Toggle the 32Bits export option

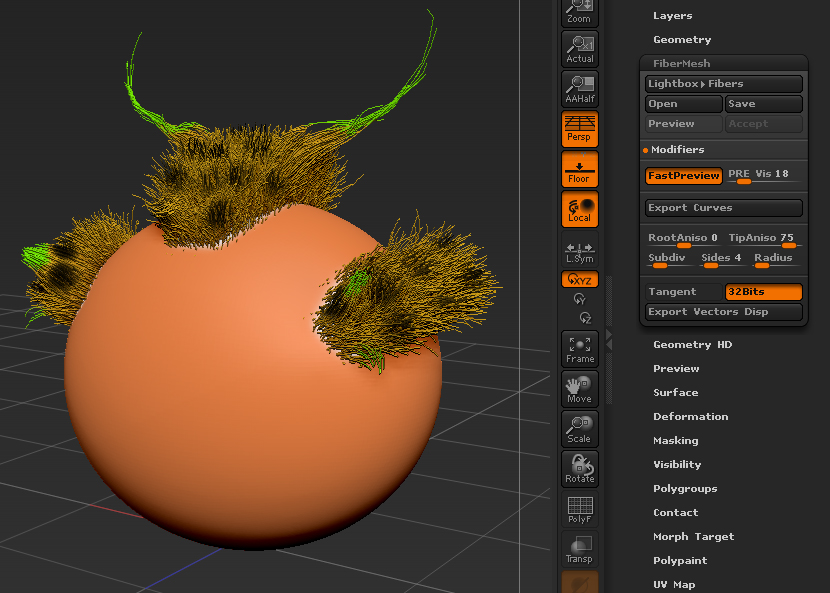763,292
